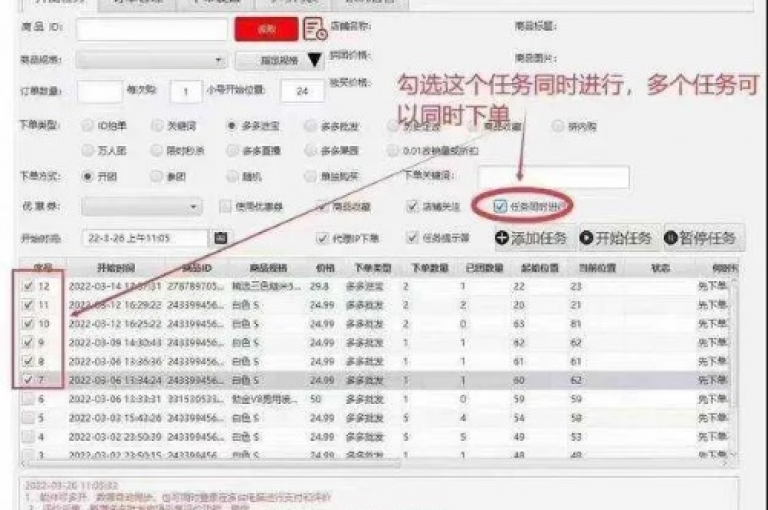Uncheck the checkbox for task row 10
768x510 pixels.
click(x=28, y=323)
